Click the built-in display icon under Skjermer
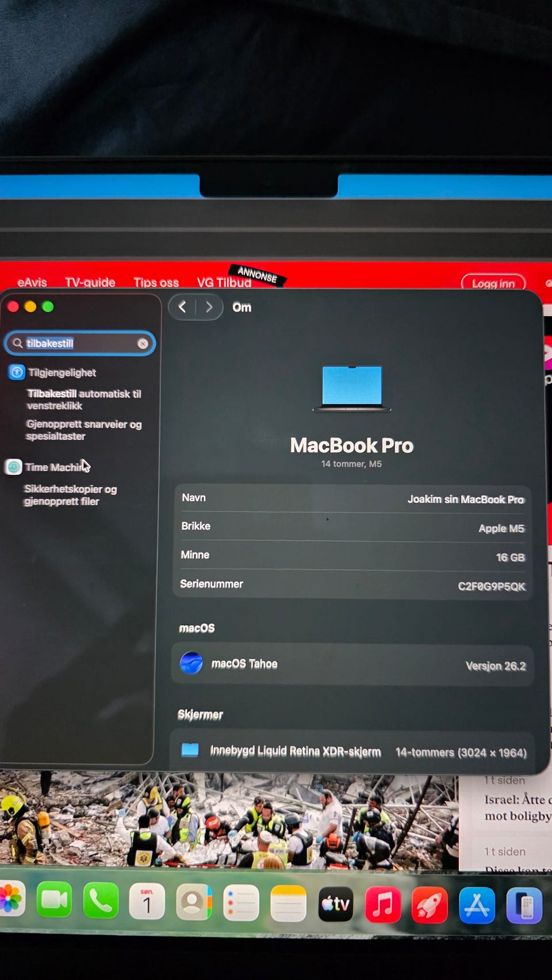552x980 pixels. click(190, 750)
